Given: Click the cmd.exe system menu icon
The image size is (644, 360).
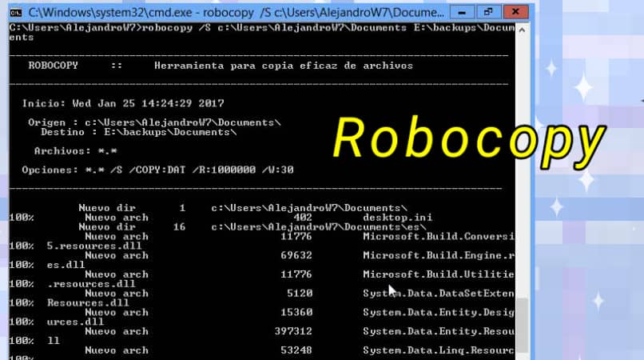Looking at the screenshot, I should coord(16,13).
